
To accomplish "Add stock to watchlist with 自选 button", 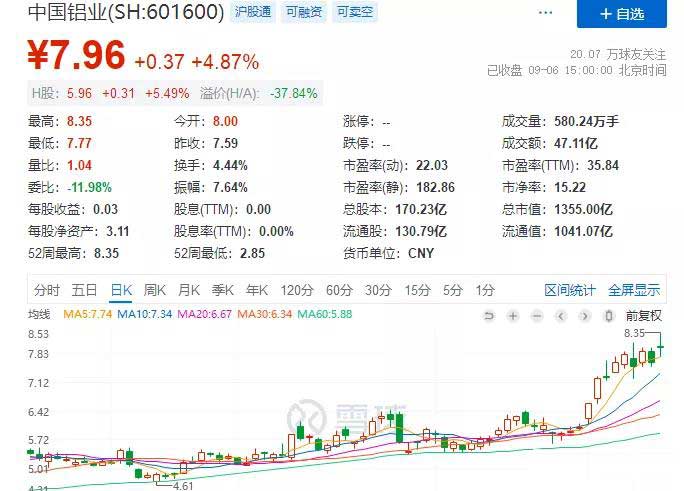I will pos(622,14).
